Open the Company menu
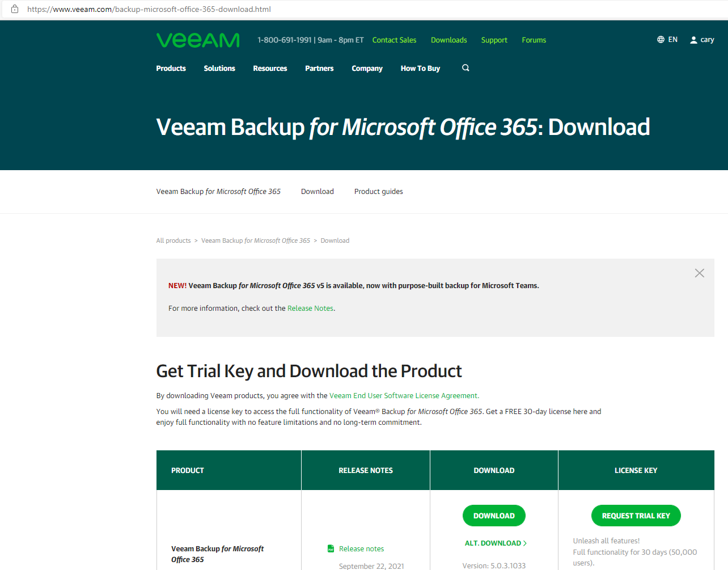 tap(367, 69)
